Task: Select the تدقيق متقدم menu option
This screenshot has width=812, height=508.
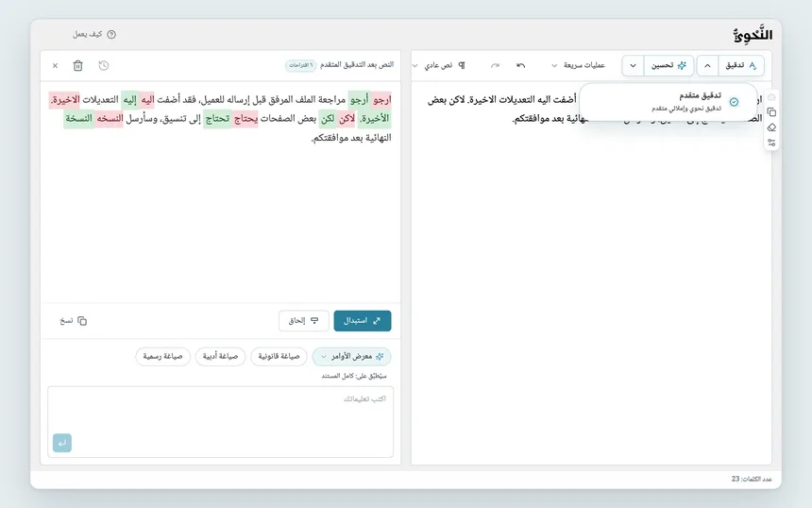Action: (668, 102)
